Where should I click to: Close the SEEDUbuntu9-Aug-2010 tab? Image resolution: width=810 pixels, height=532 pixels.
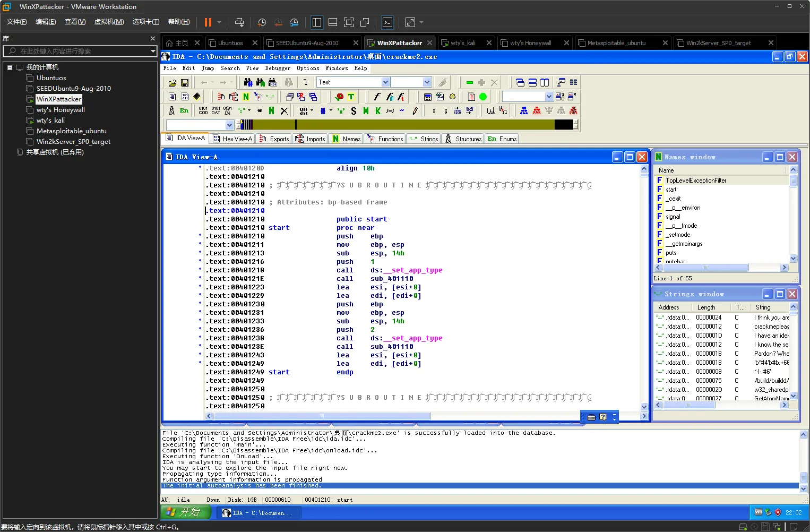[x=357, y=43]
